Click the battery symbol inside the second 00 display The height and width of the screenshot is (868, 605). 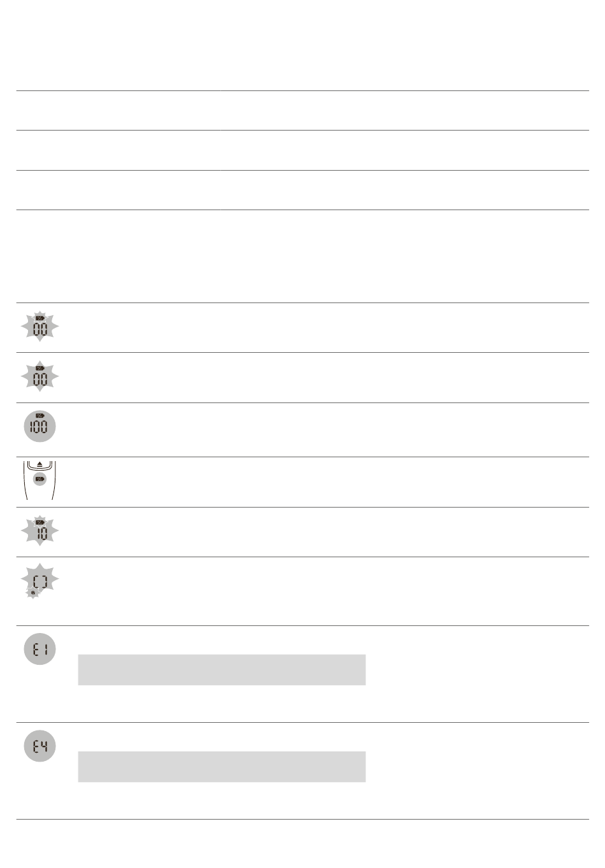[39, 368]
